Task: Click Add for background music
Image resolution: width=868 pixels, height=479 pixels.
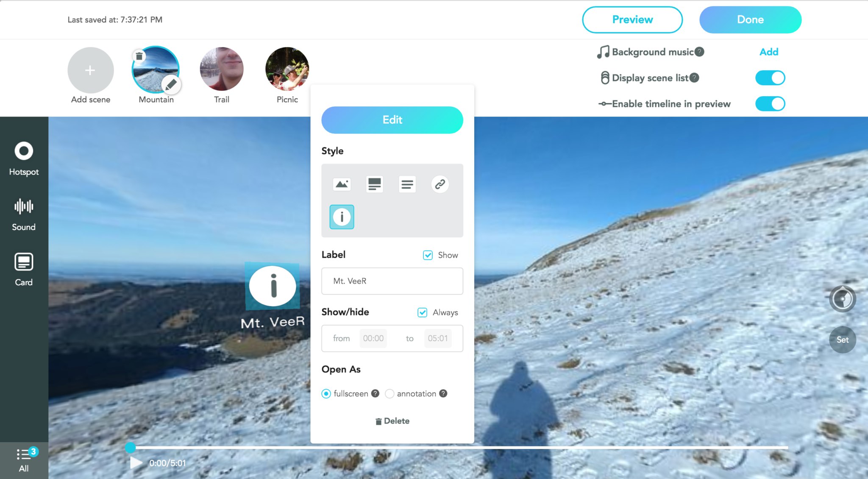Action: tap(768, 52)
